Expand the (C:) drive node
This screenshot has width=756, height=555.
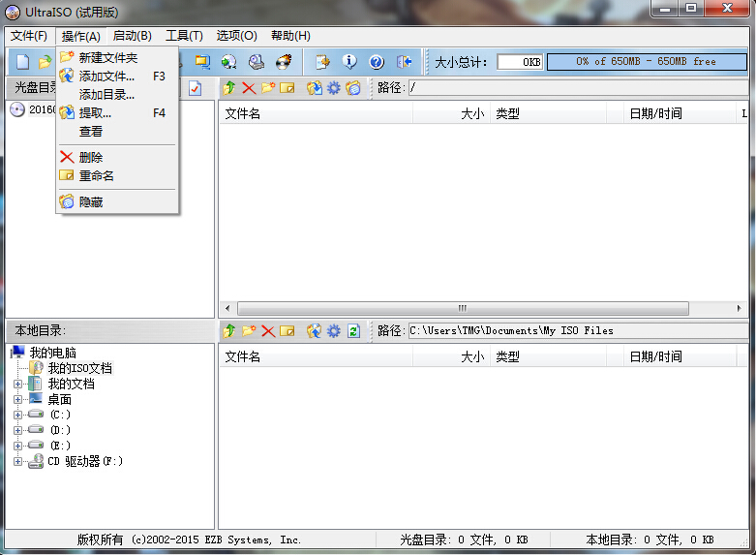[x=17, y=416]
